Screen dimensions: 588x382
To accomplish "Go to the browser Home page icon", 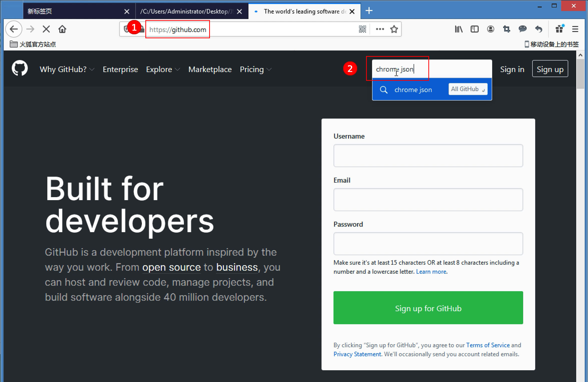I will 62,29.
